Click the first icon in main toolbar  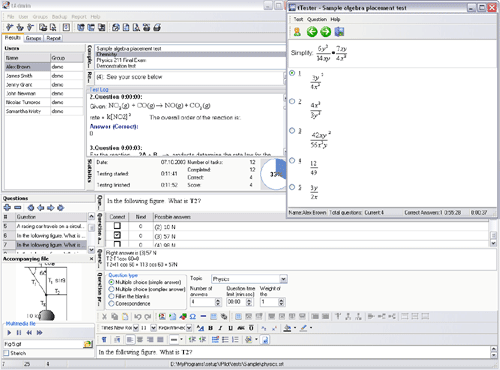pyautogui.click(x=9, y=27)
